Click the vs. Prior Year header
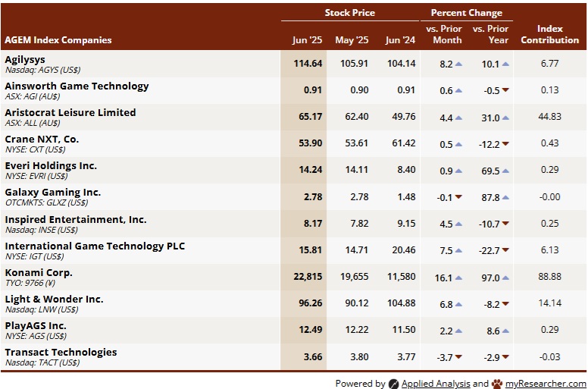This screenshot has height=389, width=588. point(490,35)
